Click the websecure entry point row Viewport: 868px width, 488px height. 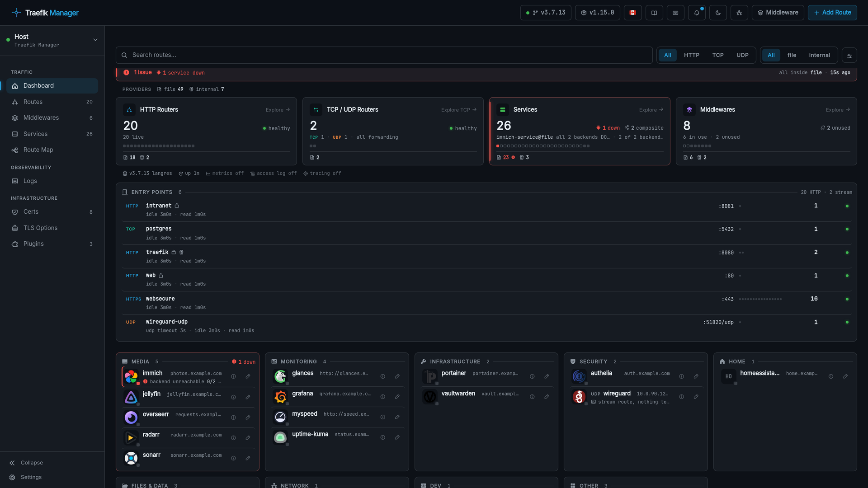(486, 303)
